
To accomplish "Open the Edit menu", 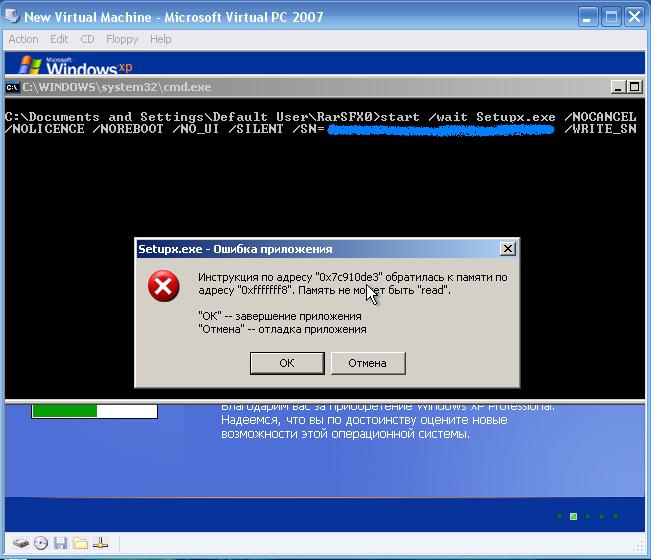I will [x=59, y=39].
